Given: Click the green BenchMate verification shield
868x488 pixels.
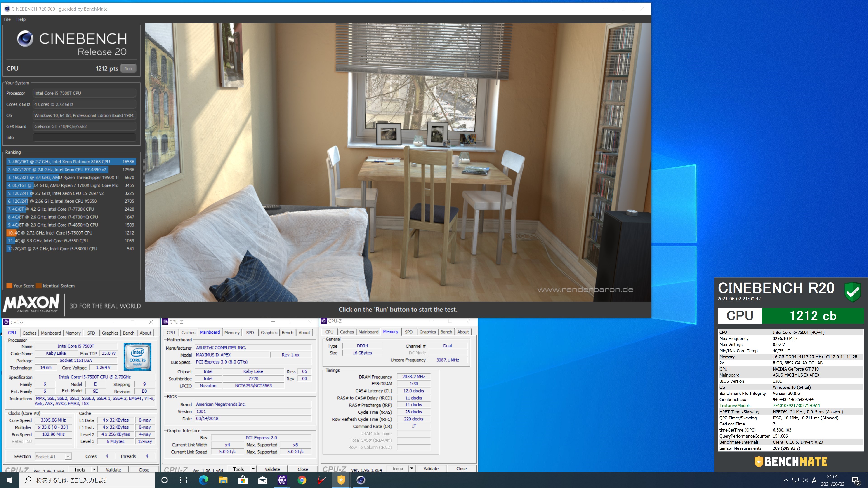Looking at the screenshot, I should [853, 292].
